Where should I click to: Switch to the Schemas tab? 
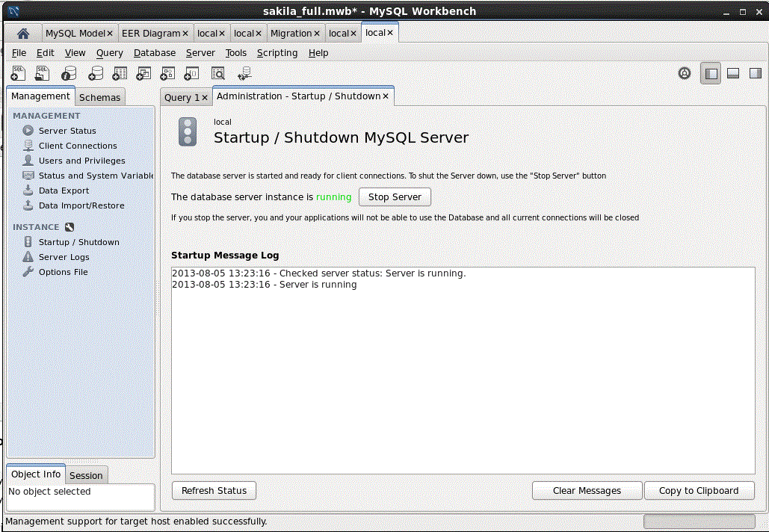point(99,97)
